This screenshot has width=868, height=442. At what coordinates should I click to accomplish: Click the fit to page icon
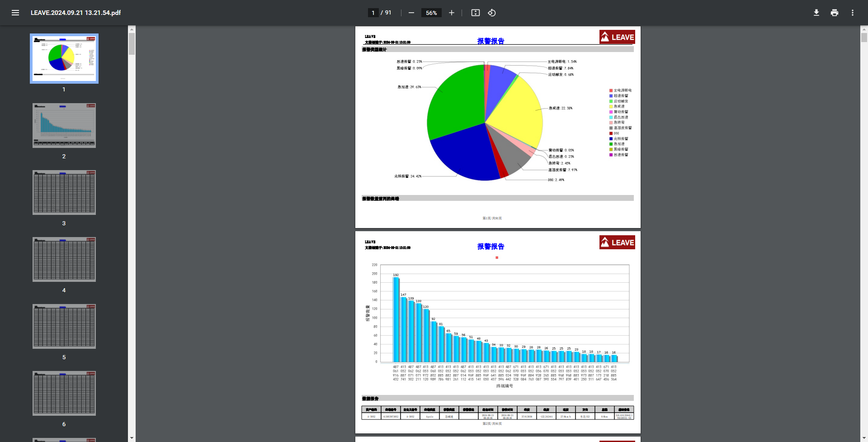coord(475,13)
